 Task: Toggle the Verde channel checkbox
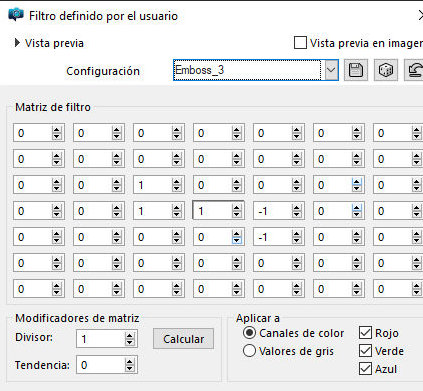(x=365, y=351)
